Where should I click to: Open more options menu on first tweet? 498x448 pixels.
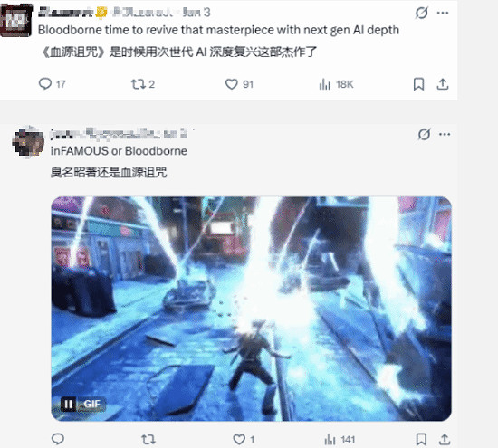click(x=443, y=13)
